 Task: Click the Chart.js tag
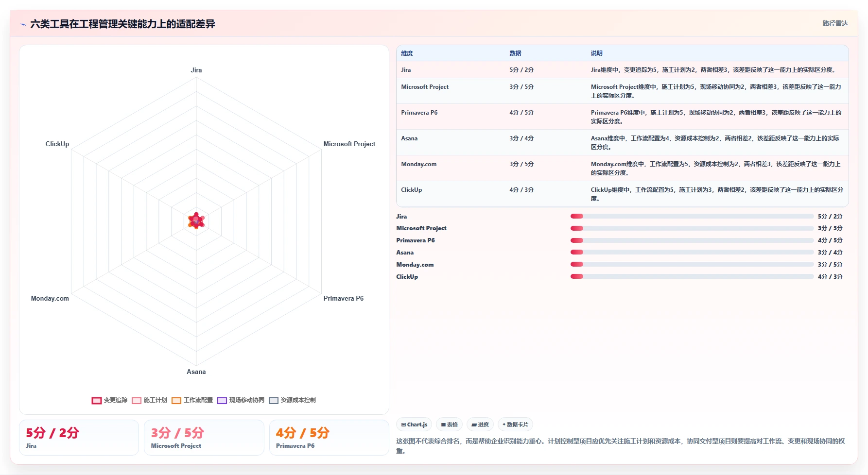(x=415, y=424)
